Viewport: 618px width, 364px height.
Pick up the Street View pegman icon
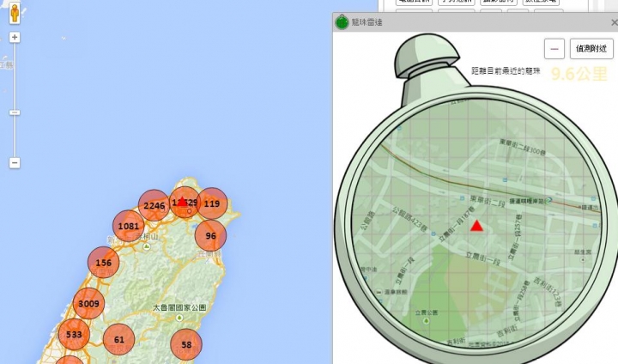click(x=15, y=14)
